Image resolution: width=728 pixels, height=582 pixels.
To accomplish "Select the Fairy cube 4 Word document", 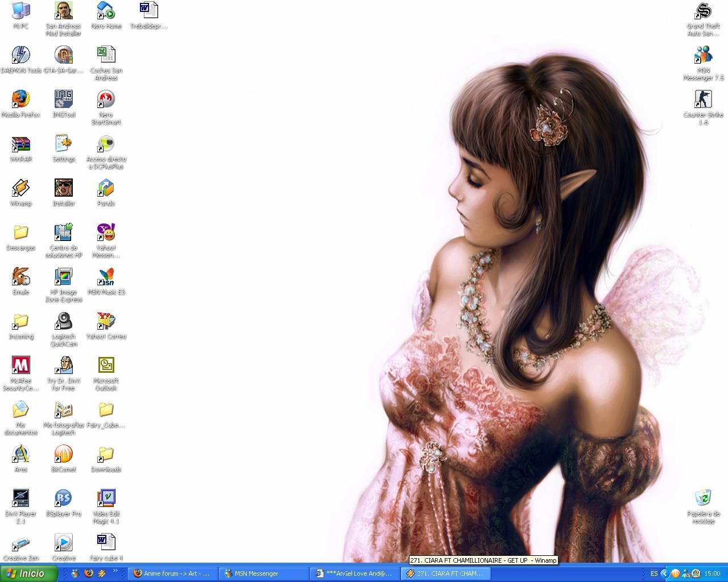I will click(x=106, y=547).
